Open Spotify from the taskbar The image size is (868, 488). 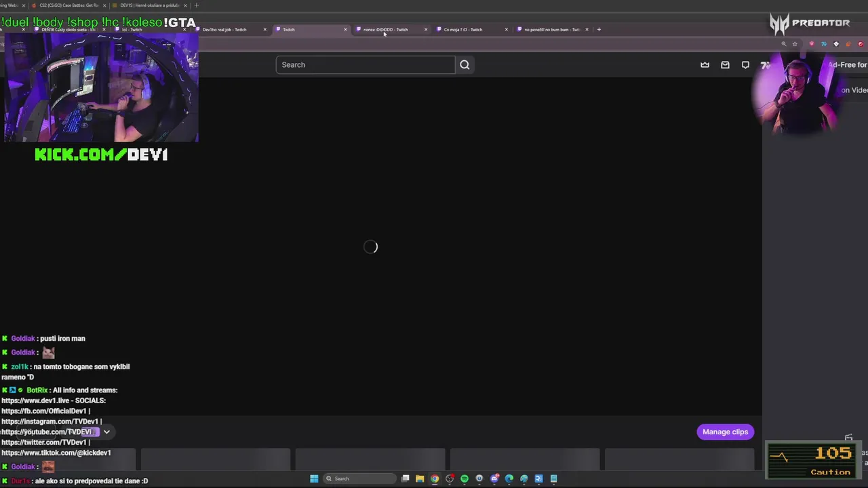[x=465, y=479]
